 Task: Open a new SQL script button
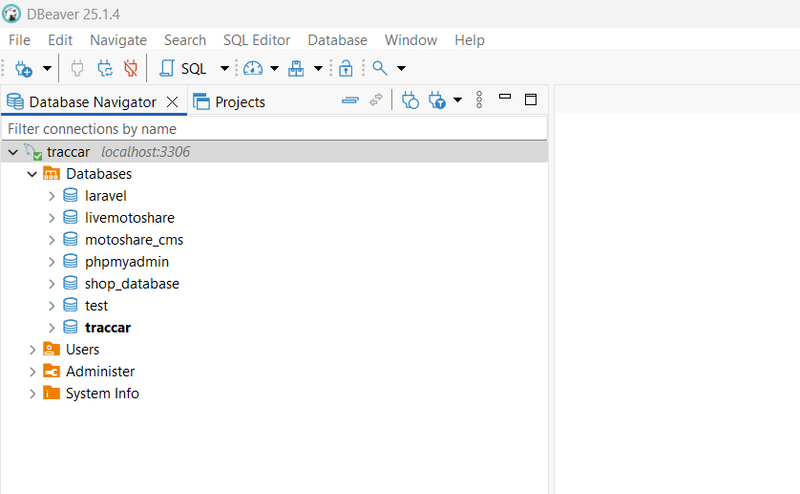click(x=183, y=68)
